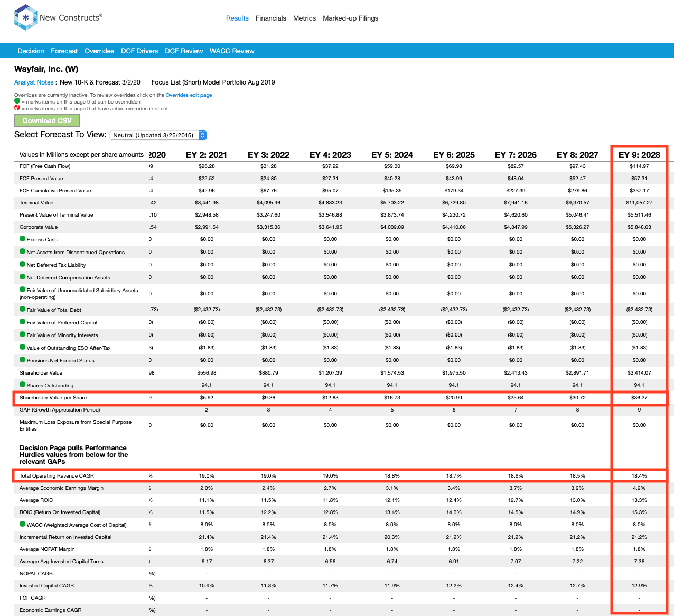
Task: Open the Overrides tab
Action: (x=99, y=51)
